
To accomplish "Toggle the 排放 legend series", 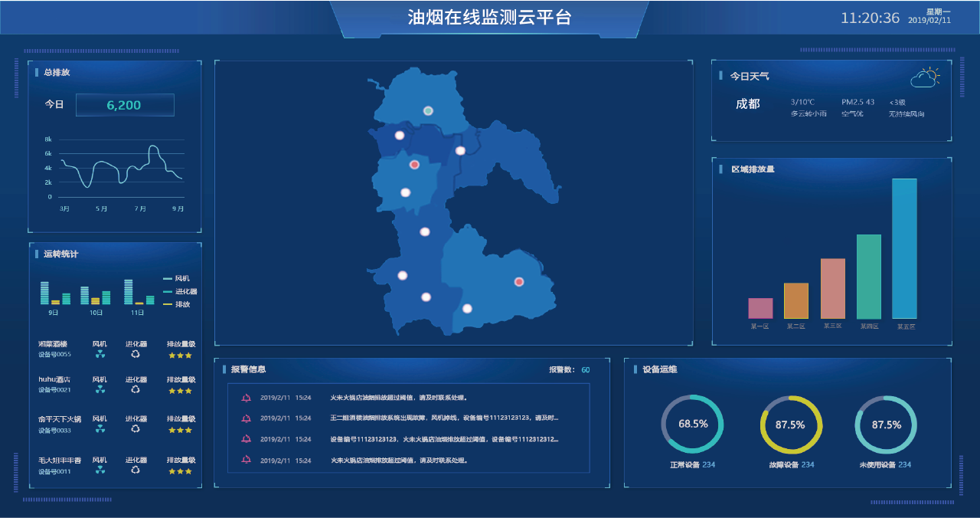I will (176, 305).
